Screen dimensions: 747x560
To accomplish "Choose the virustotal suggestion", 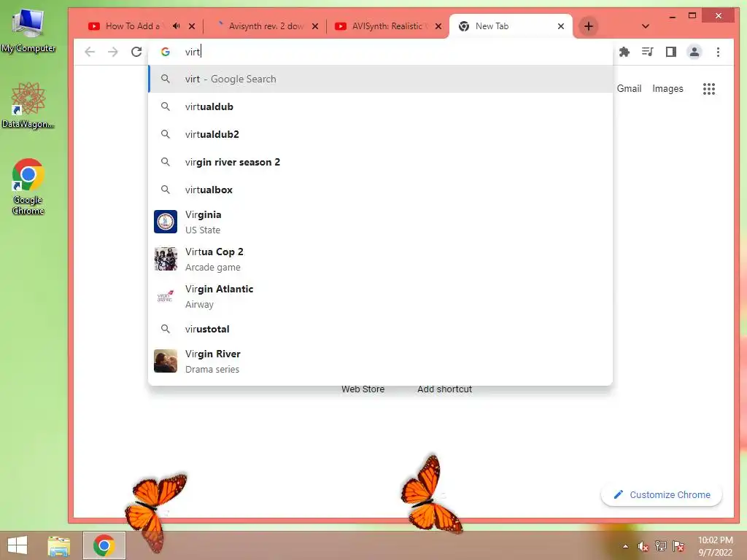I will point(381,329).
